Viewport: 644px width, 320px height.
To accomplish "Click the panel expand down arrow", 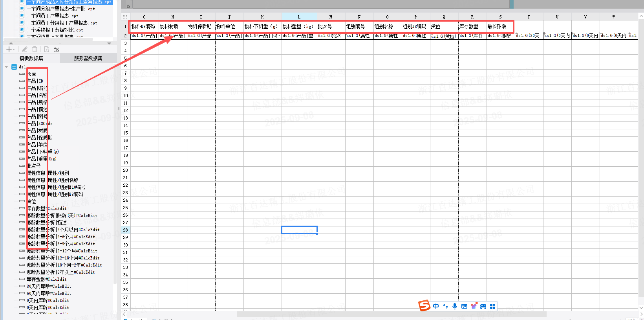I will 109,43.
